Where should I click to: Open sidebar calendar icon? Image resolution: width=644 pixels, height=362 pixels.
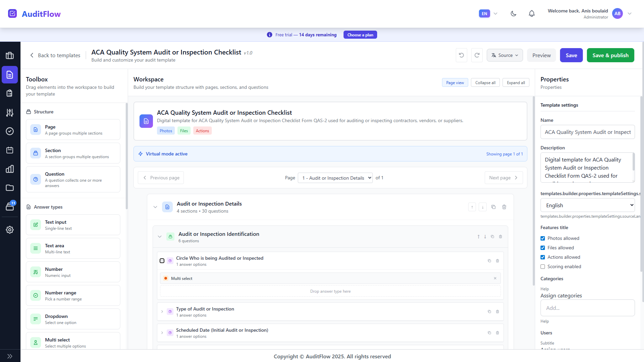tap(10, 150)
